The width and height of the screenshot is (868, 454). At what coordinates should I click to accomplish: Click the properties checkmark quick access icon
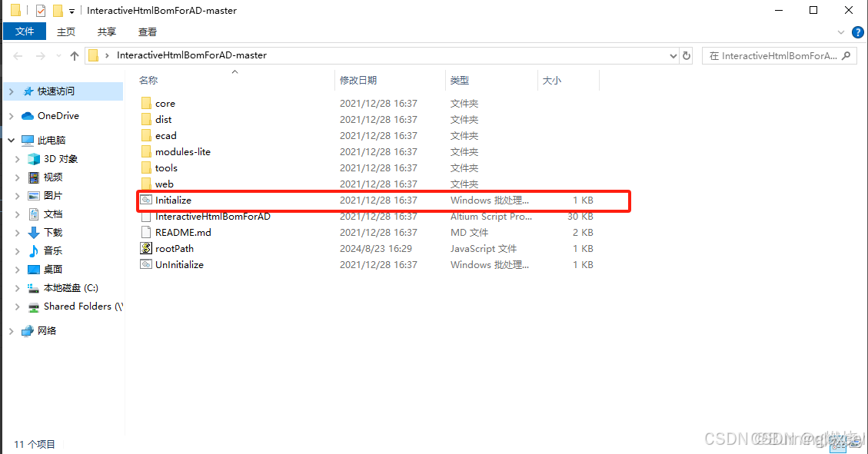(x=41, y=11)
